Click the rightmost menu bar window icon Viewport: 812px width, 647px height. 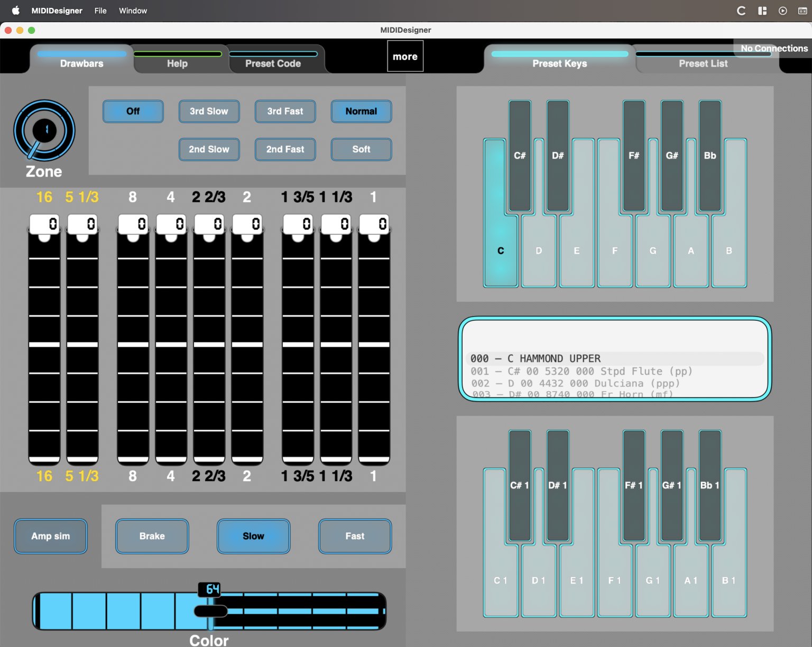tap(802, 11)
